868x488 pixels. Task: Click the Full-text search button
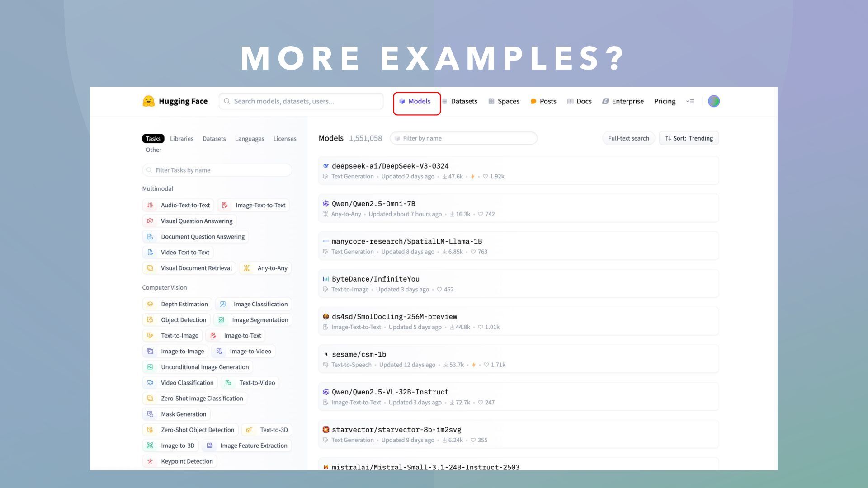[628, 138]
